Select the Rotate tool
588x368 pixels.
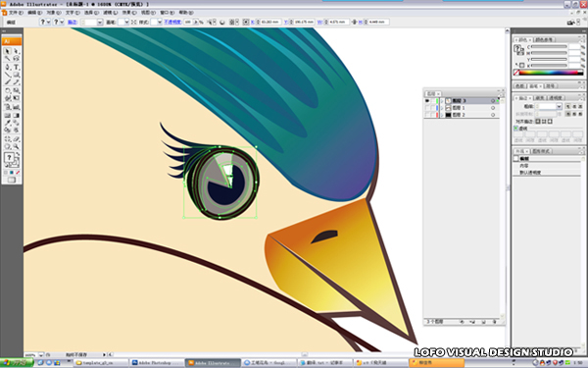tap(7, 90)
